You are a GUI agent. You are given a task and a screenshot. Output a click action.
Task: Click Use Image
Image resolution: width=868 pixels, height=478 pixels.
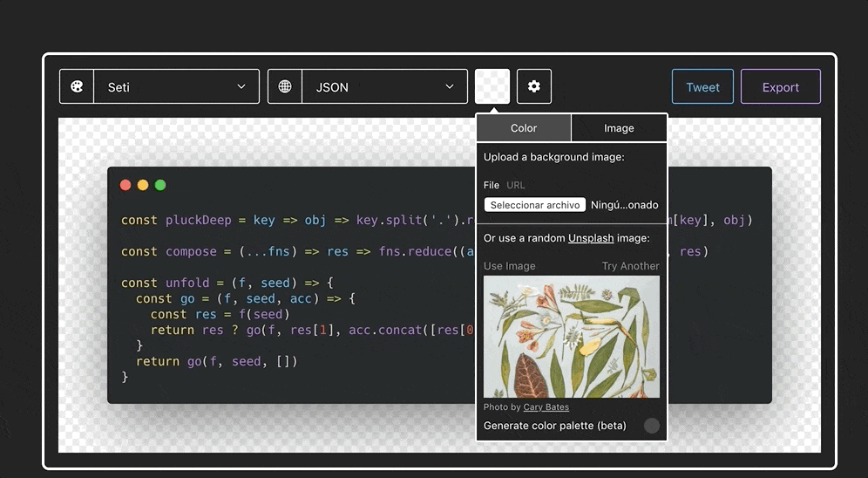tap(509, 266)
